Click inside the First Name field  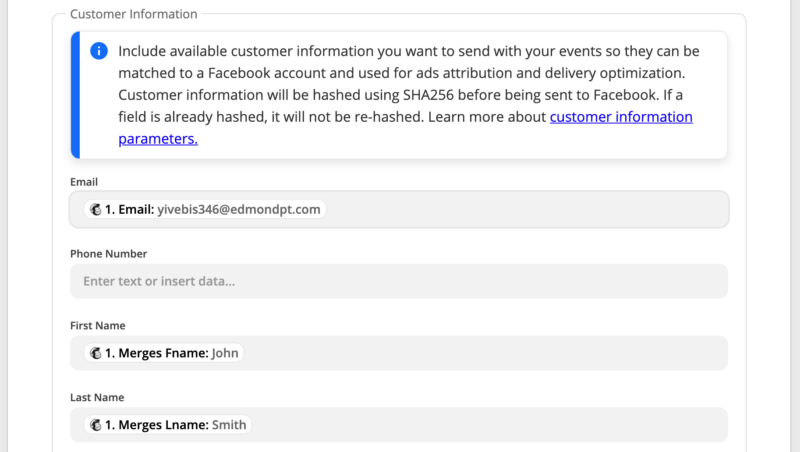[399, 353]
